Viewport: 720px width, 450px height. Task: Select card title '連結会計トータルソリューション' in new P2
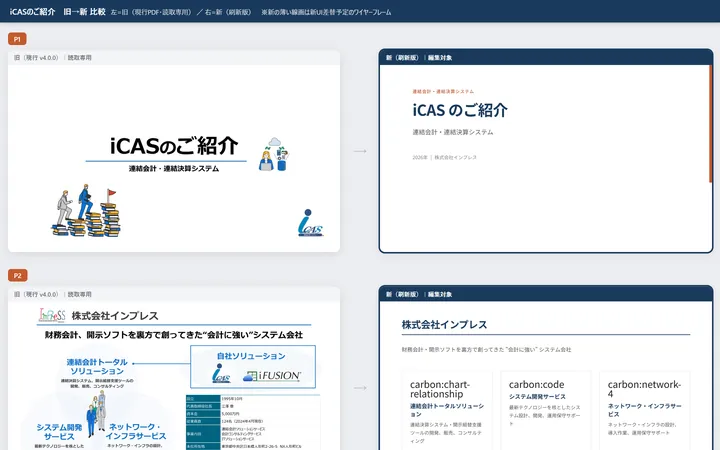click(x=447, y=410)
